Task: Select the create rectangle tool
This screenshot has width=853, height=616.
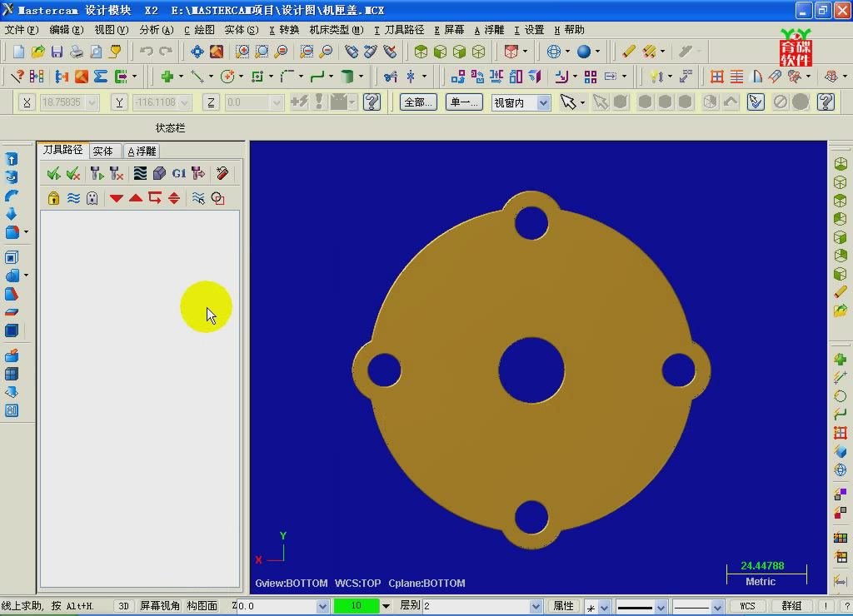Action: click(257, 77)
